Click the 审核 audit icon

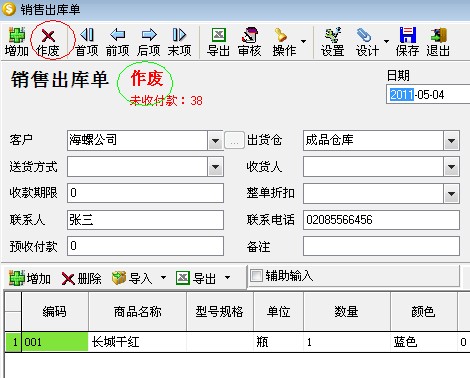coord(249,42)
